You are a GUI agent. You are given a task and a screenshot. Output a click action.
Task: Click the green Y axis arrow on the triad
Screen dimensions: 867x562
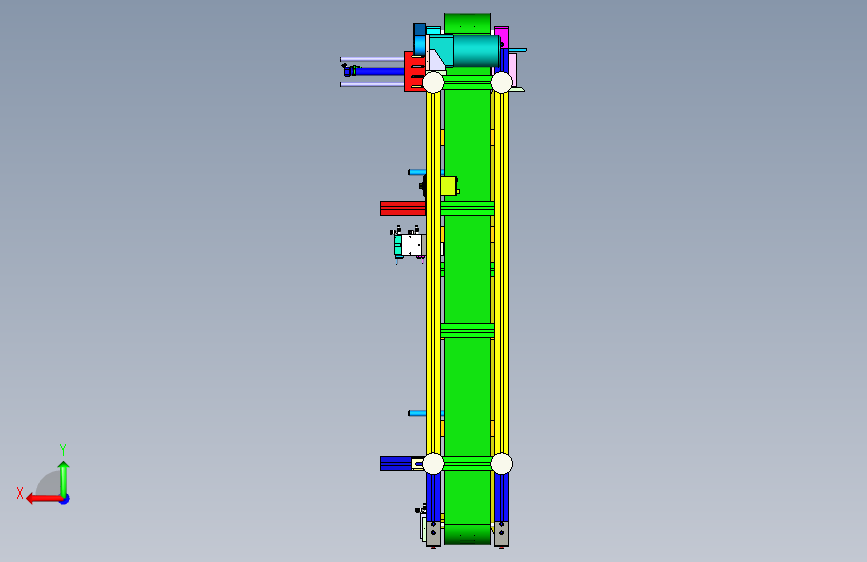coord(64,478)
